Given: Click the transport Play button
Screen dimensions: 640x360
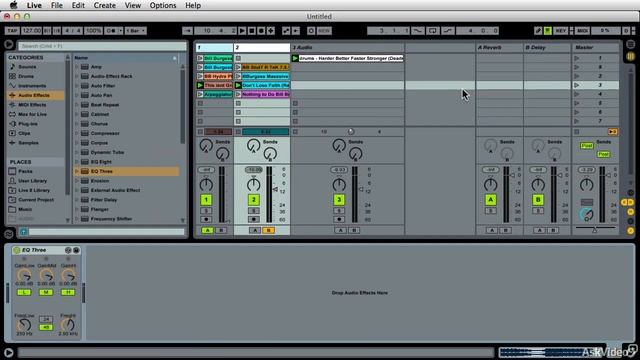Looking at the screenshot, I should (242, 31).
